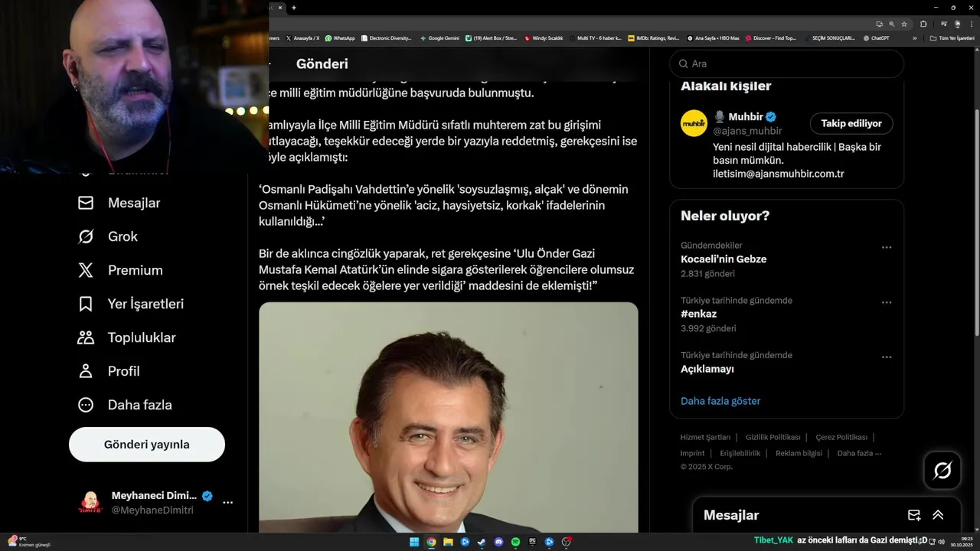Viewport: 980px width, 551px height.
Task: Open IMDb Ratings bookmark
Action: pos(653,37)
